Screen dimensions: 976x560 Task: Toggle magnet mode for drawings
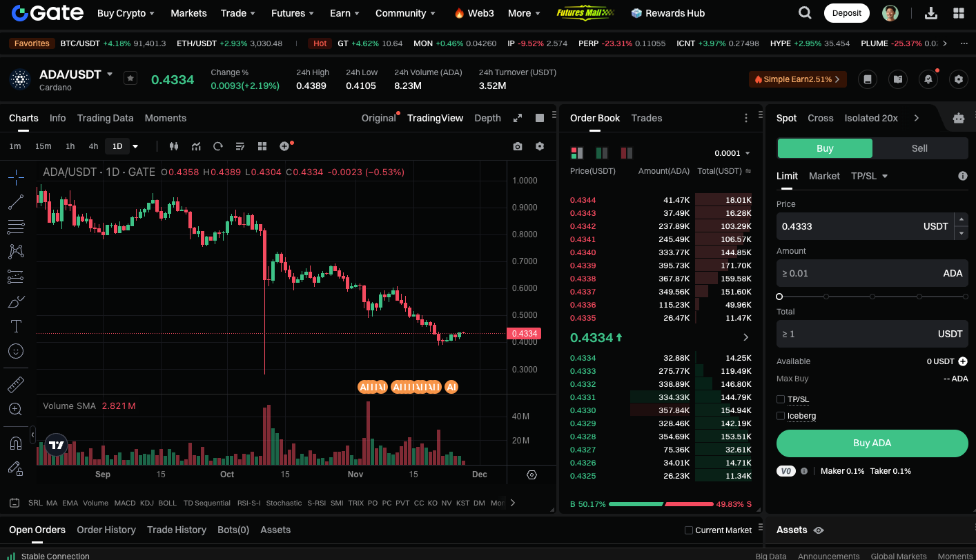(16, 443)
